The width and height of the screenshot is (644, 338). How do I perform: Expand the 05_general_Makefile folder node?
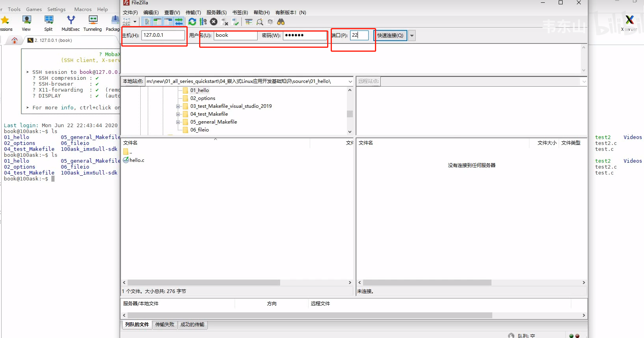click(178, 122)
